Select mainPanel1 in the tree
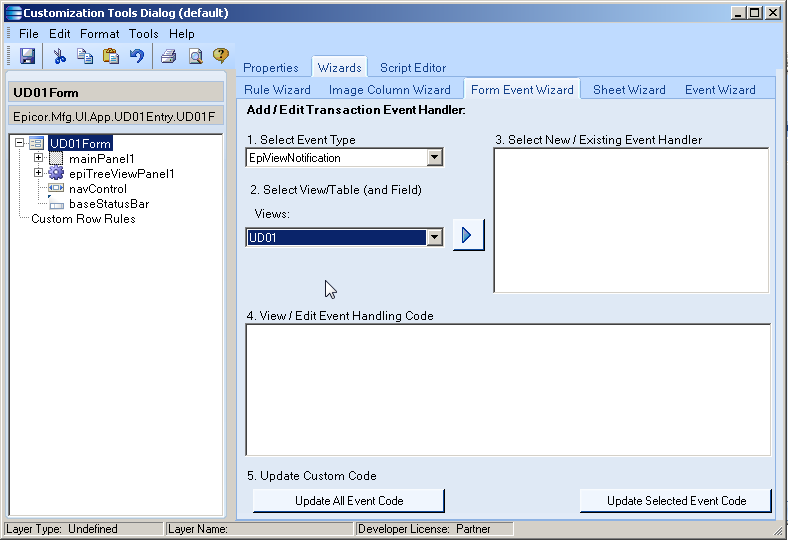Viewport: 788px width, 541px height. [x=102, y=159]
